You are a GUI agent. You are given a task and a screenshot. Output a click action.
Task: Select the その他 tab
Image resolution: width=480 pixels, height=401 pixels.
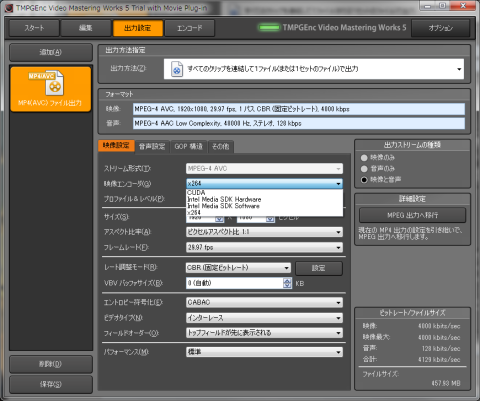[221, 146]
